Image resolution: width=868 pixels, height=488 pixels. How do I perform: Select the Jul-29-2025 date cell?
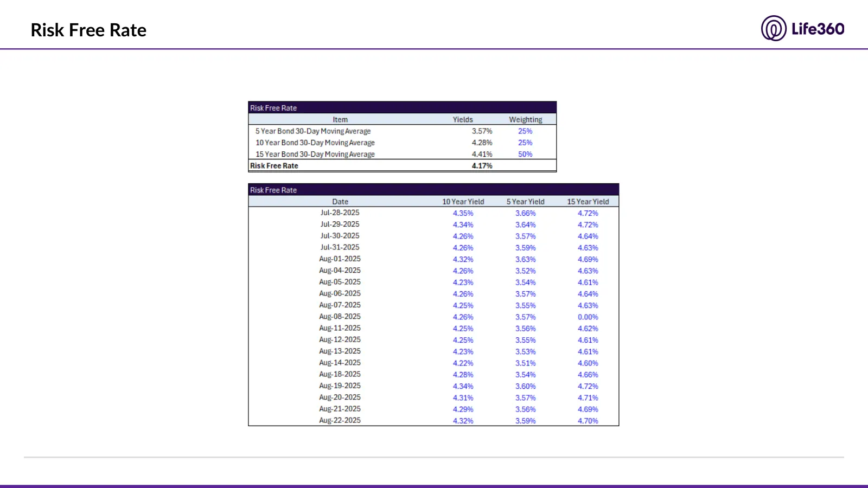tap(340, 224)
